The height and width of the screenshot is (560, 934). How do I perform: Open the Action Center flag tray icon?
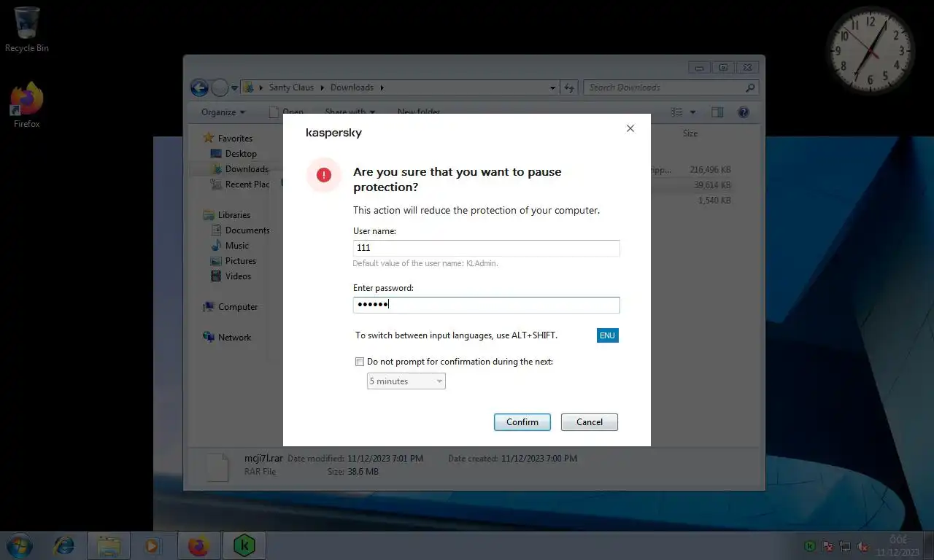(828, 545)
